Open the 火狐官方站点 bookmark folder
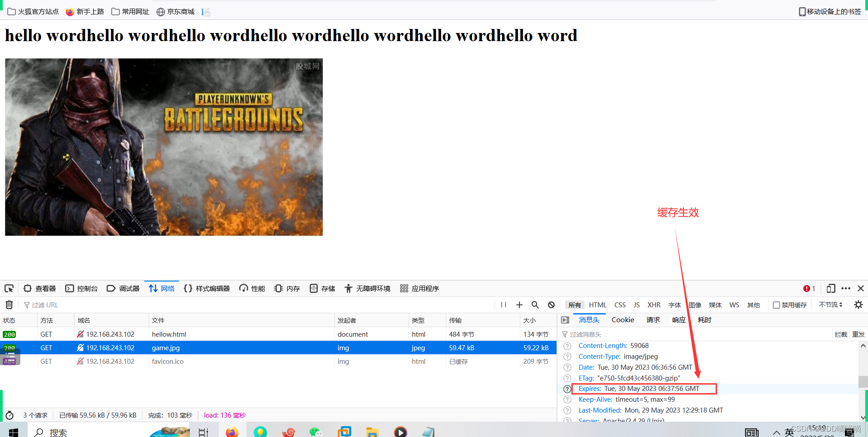868x437 pixels. point(33,11)
